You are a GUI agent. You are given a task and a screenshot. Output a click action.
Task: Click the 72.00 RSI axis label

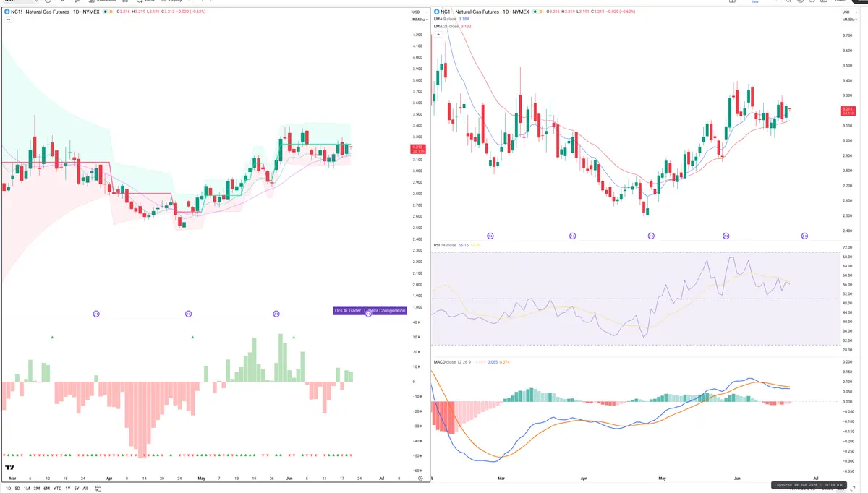point(848,247)
